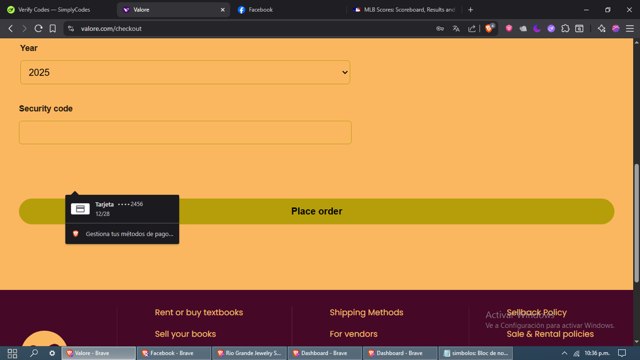Select the active Valore tab
The height and width of the screenshot is (360, 640).
pyautogui.click(x=173, y=9)
